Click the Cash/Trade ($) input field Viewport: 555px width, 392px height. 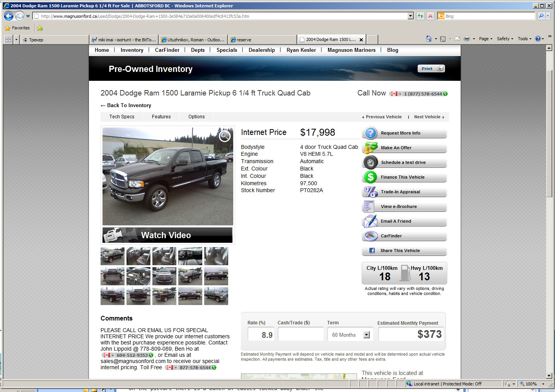[x=301, y=334]
